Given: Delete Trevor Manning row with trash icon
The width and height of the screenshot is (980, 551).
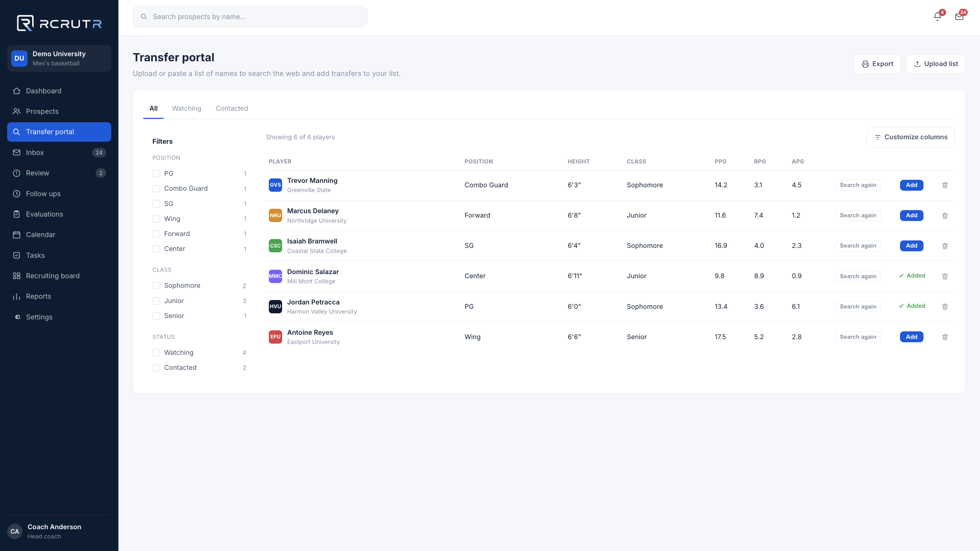Looking at the screenshot, I should (x=945, y=185).
